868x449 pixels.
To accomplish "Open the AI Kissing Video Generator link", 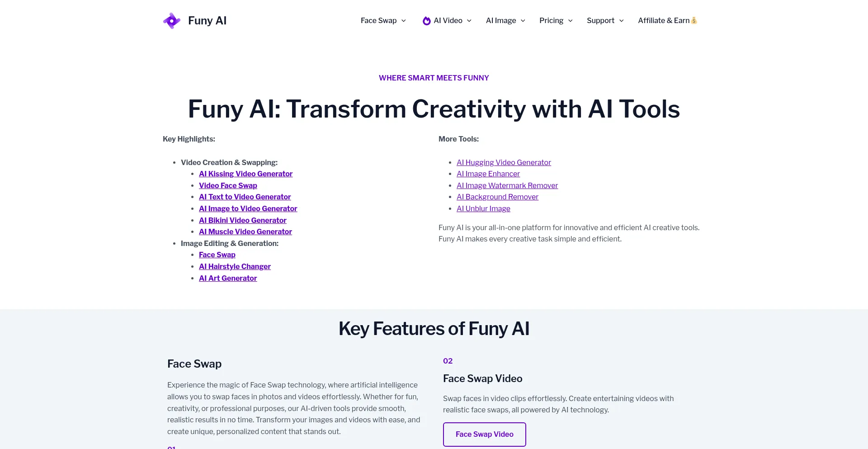I will tap(245, 174).
